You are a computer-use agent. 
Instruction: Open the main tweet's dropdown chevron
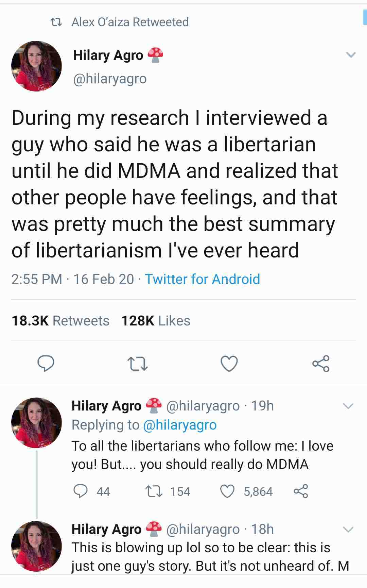click(350, 54)
